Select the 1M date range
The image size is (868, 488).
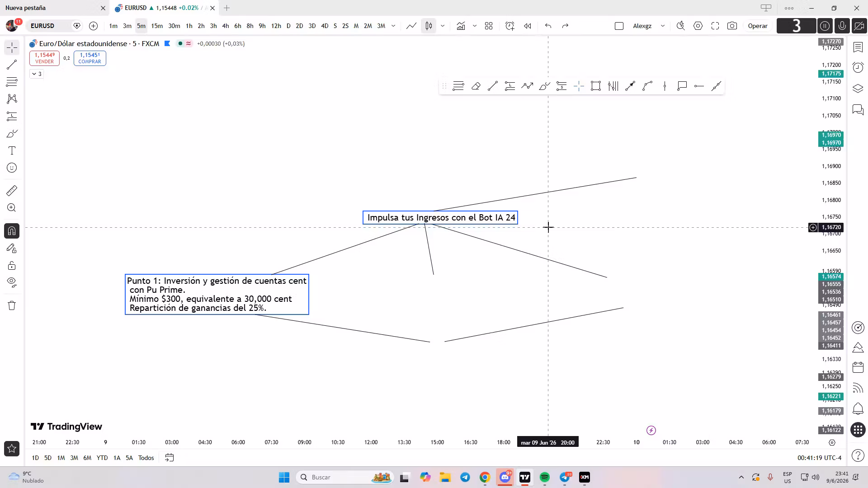61,458
